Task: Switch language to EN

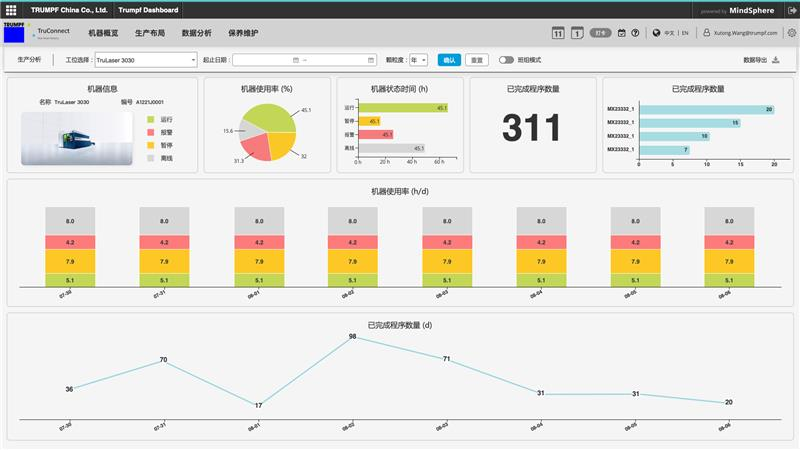Action: coord(685,33)
